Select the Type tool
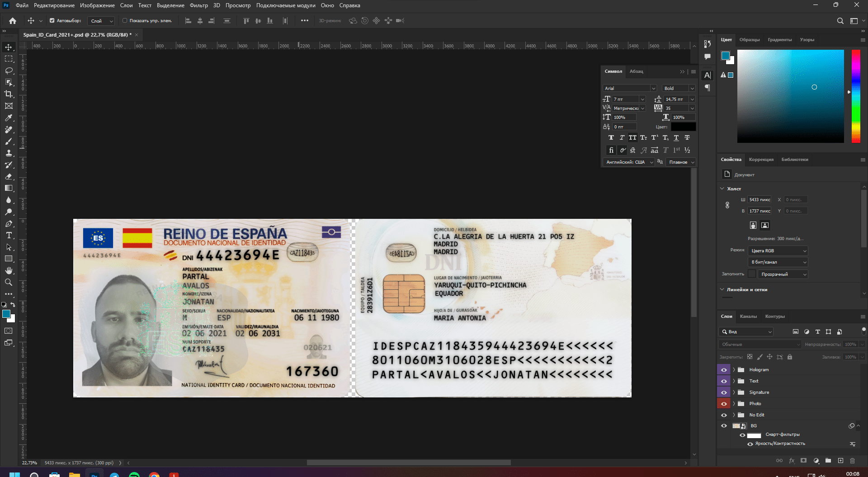This screenshot has height=477, width=868. point(9,236)
